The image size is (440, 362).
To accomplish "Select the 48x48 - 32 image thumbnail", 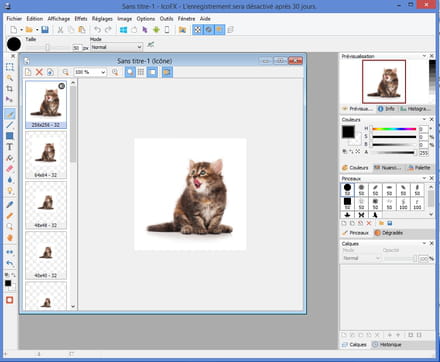I will (x=46, y=205).
